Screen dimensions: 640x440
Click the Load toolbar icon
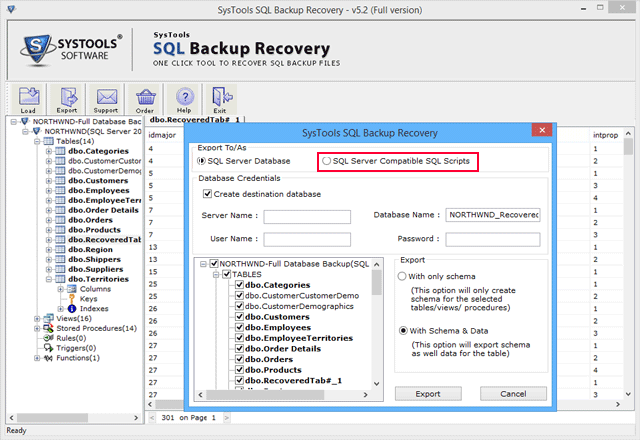pos(28,99)
